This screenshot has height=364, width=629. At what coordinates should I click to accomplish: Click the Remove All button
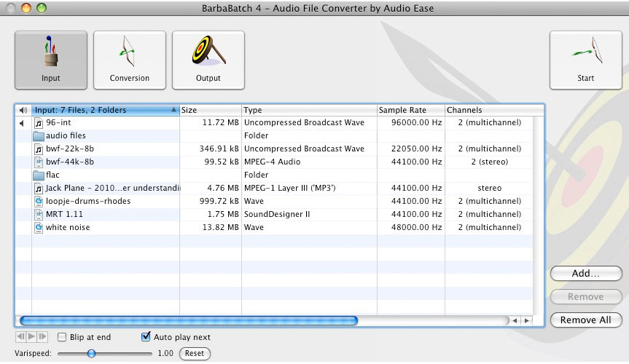point(585,320)
